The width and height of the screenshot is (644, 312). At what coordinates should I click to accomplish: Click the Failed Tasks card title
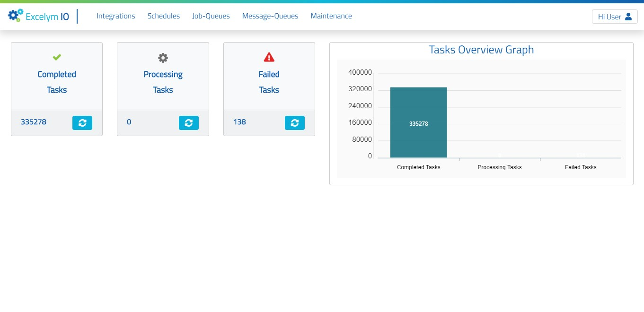269,82
